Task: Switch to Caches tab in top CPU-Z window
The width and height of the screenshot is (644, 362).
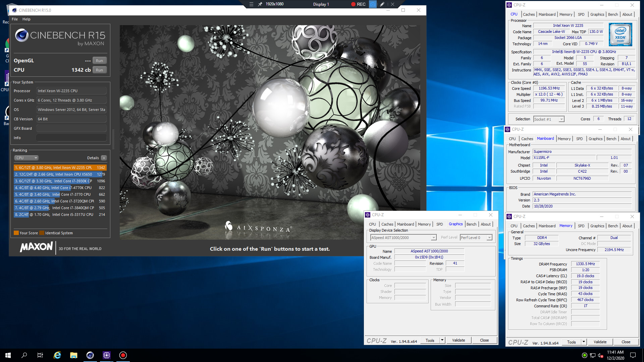Action: tap(529, 14)
